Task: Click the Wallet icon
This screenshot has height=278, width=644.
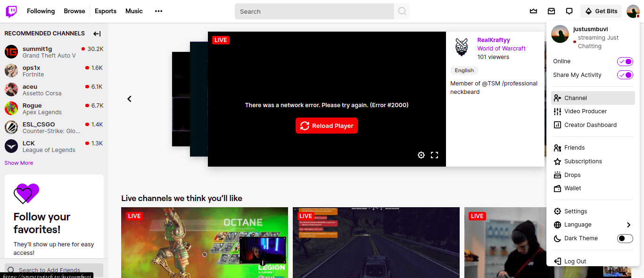Action: (557, 188)
